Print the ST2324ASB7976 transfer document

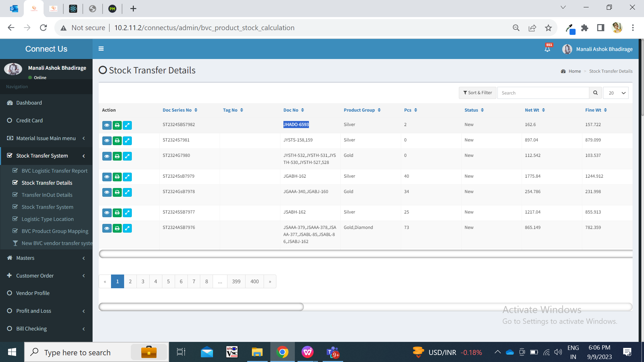(117, 228)
